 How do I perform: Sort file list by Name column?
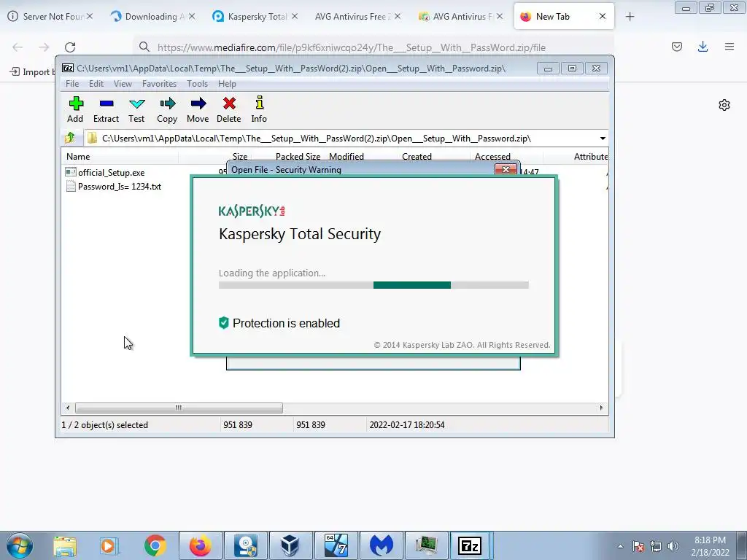(78, 157)
